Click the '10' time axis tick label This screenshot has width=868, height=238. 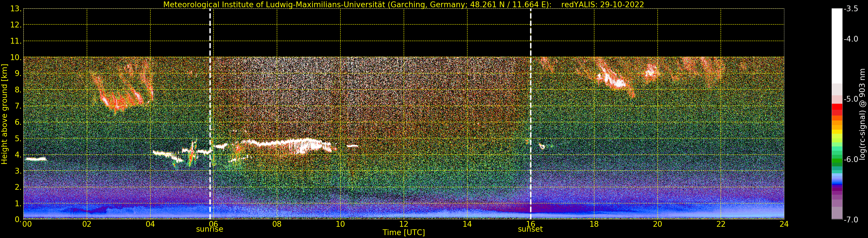pyautogui.click(x=340, y=224)
